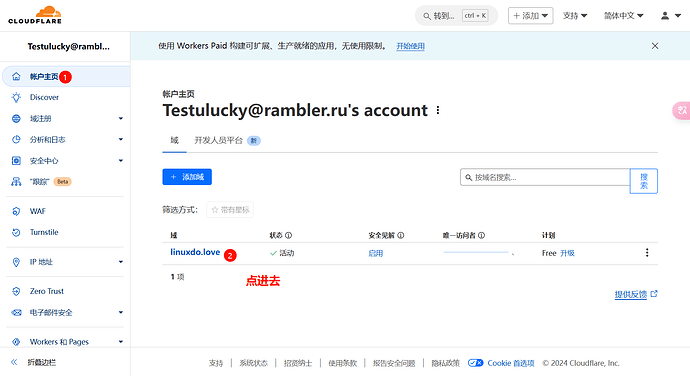Click the email security envelope icon

tap(16, 313)
